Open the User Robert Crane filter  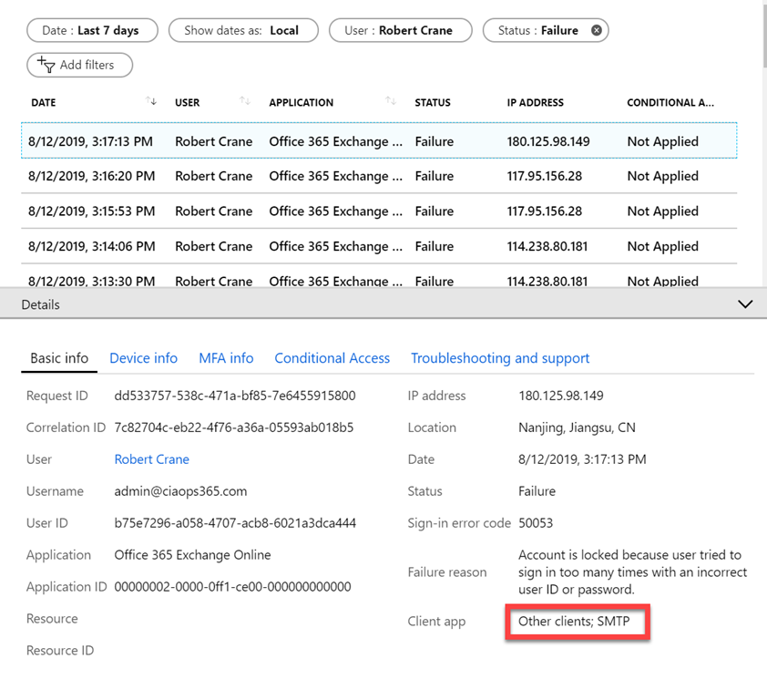(401, 30)
